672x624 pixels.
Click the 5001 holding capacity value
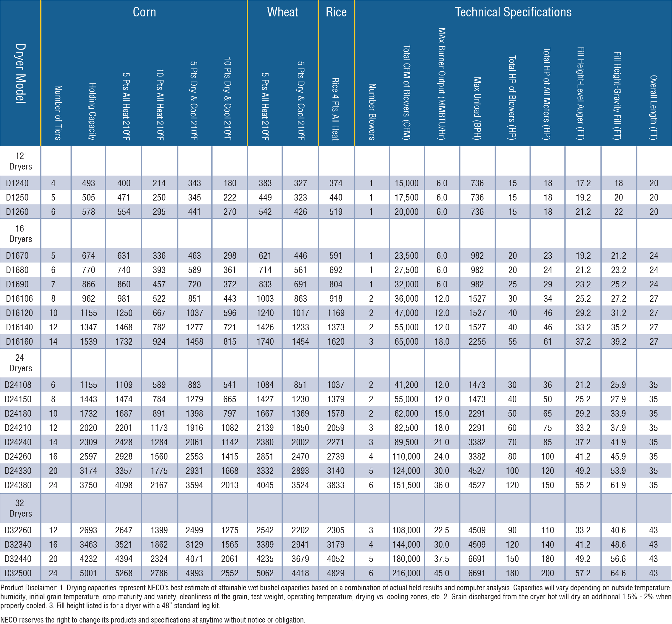(x=88, y=573)
